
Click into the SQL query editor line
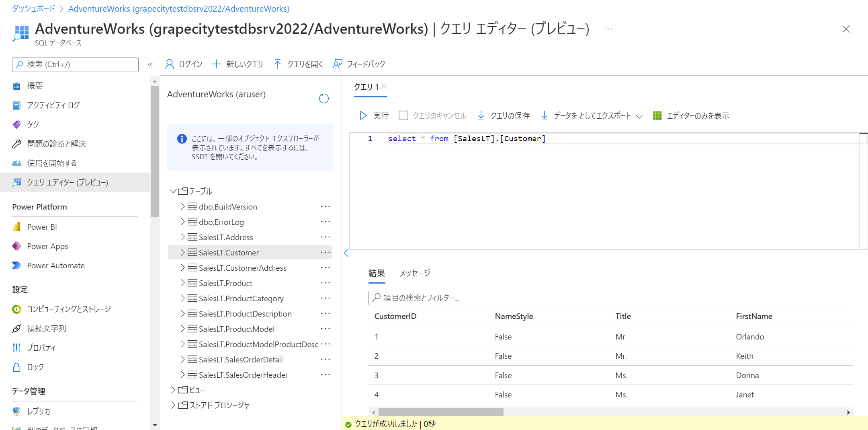[623, 138]
